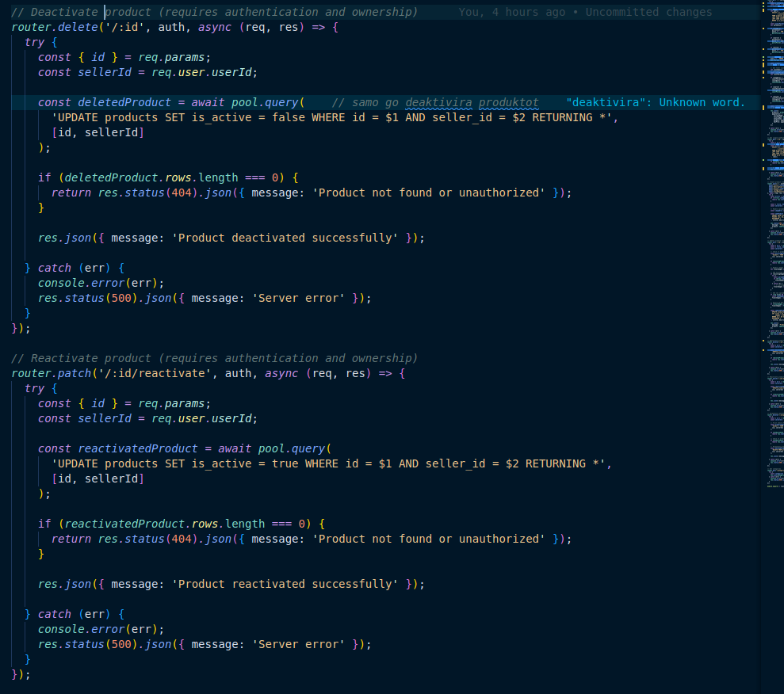Click the squiggly-underlined word "deaktivira" in the comment

coord(438,102)
